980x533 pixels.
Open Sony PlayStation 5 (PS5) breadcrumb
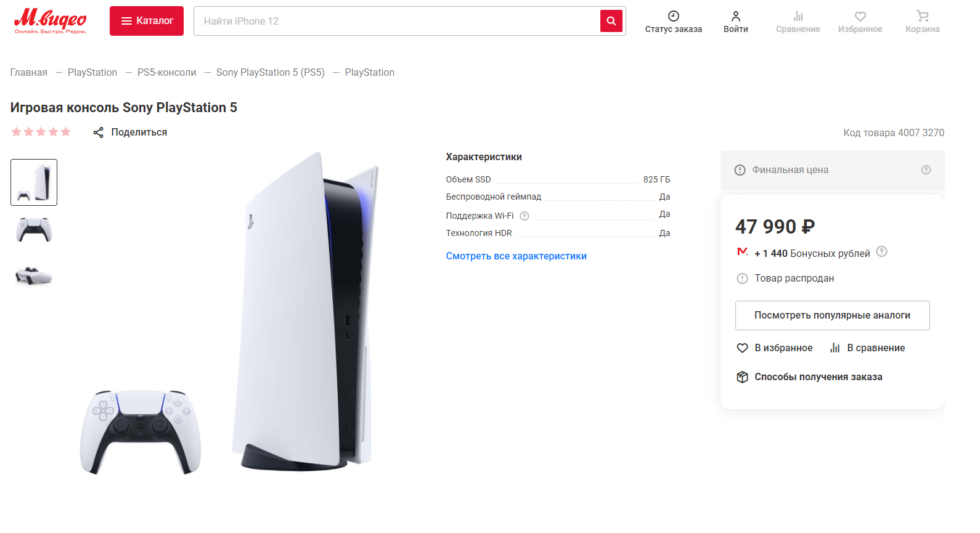271,72
